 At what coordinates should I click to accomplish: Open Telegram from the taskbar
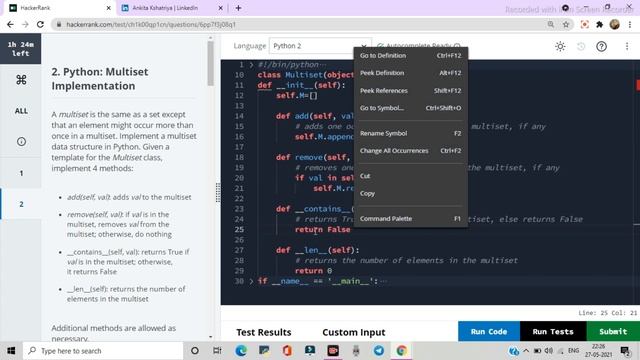(379, 351)
